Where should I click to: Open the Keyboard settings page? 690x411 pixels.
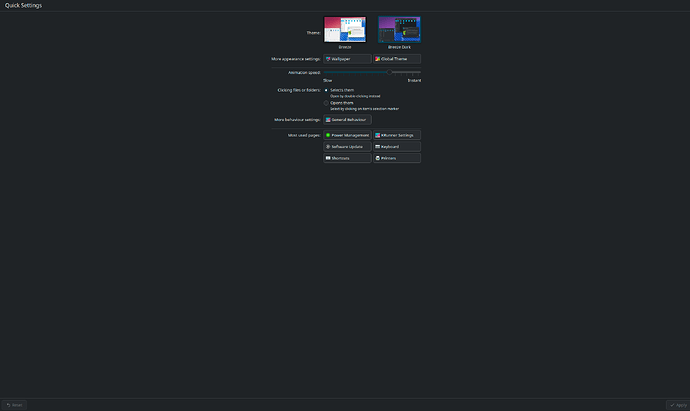[x=396, y=146]
